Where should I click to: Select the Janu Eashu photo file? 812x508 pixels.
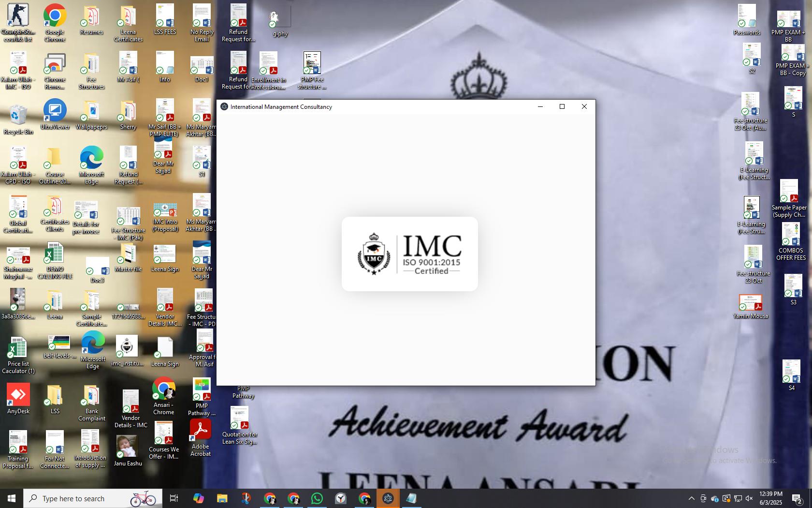click(x=128, y=450)
